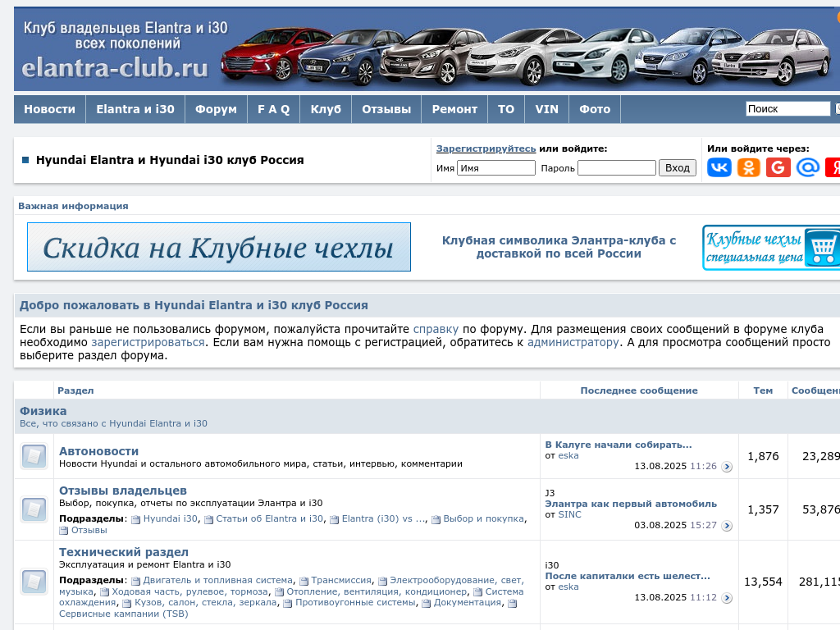Open the Физика category heading
The width and height of the screenshot is (840, 630).
(43, 411)
